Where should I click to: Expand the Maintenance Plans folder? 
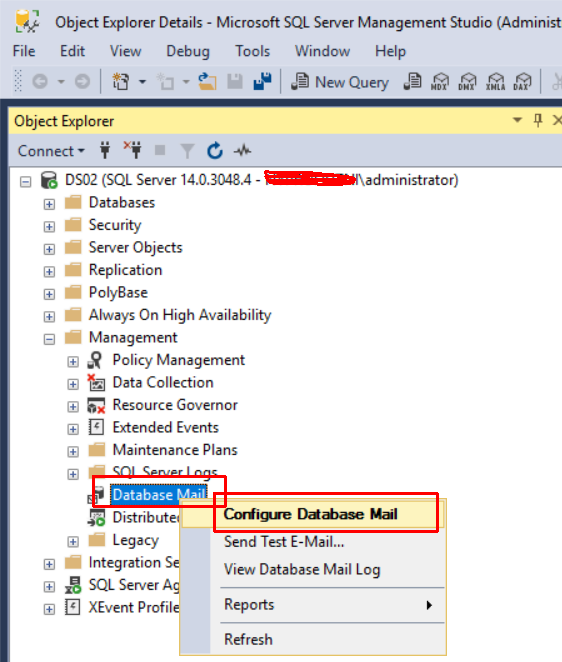(73, 452)
